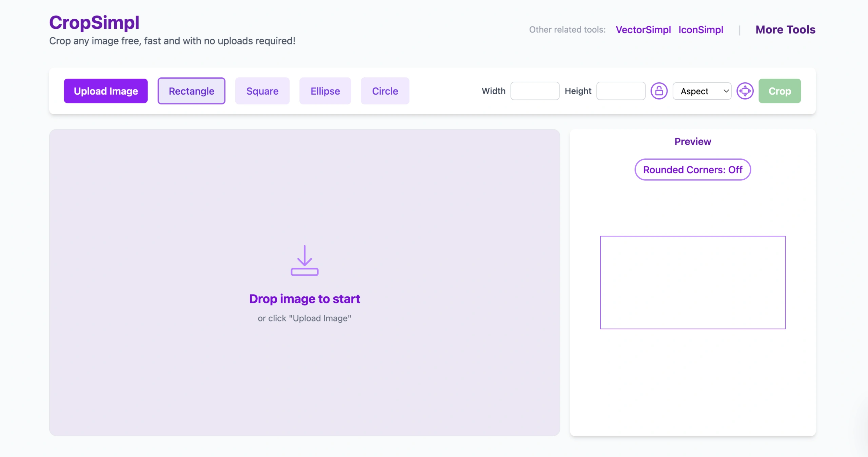The height and width of the screenshot is (457, 868).
Task: Click the center crop area icon
Action: point(745,91)
